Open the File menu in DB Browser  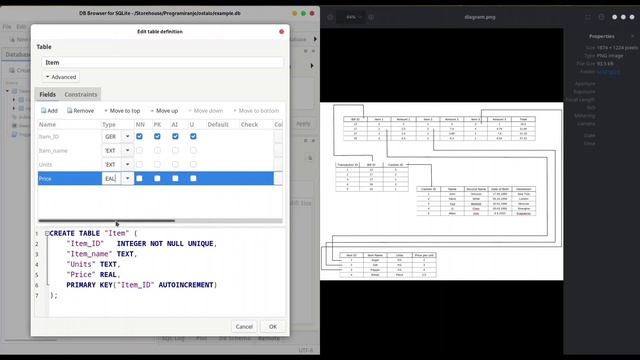coord(7,27)
